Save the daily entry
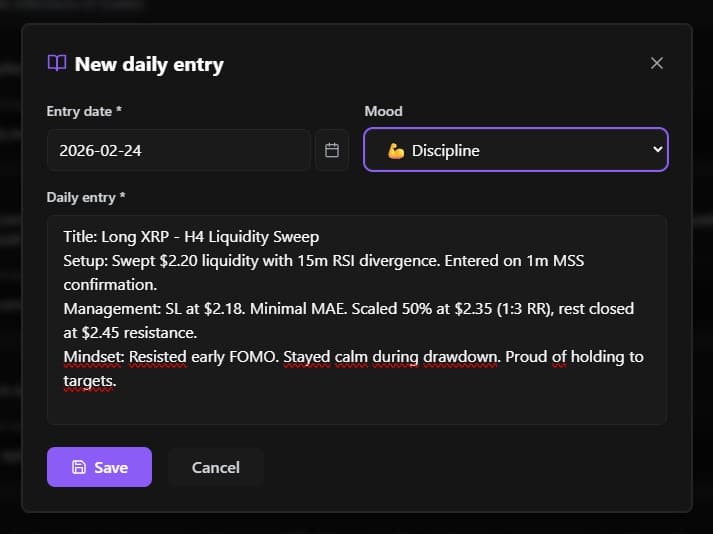The width and height of the screenshot is (713, 534). point(99,467)
